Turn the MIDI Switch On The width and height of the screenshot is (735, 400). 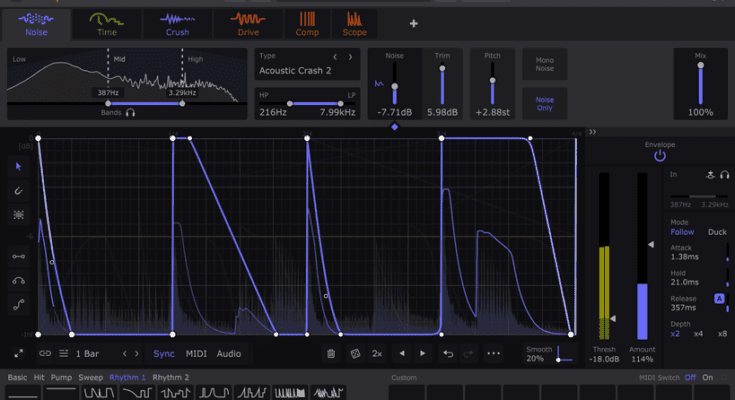(708, 377)
